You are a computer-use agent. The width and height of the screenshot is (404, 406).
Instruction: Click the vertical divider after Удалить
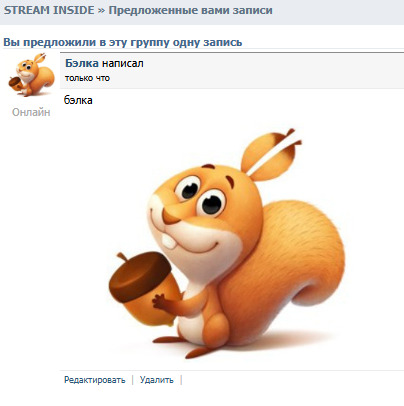(x=181, y=380)
